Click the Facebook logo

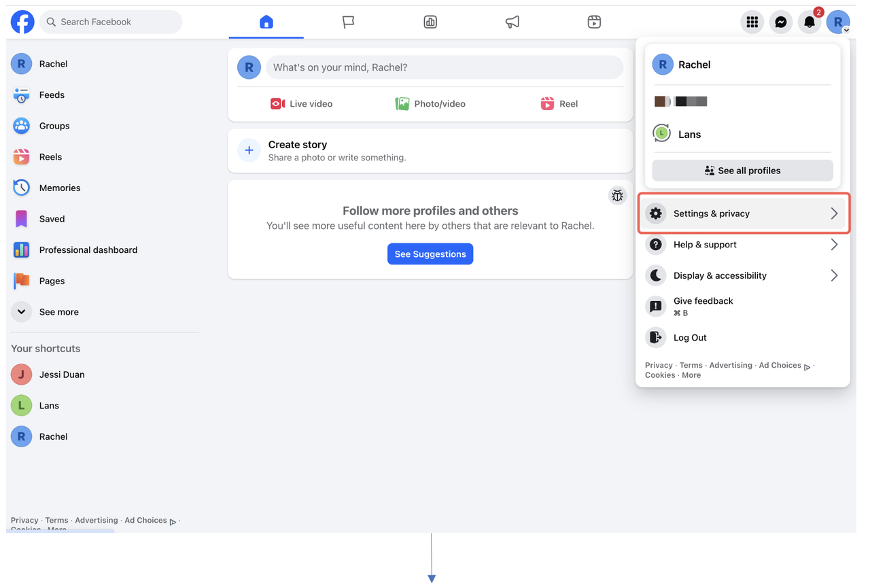click(x=22, y=22)
